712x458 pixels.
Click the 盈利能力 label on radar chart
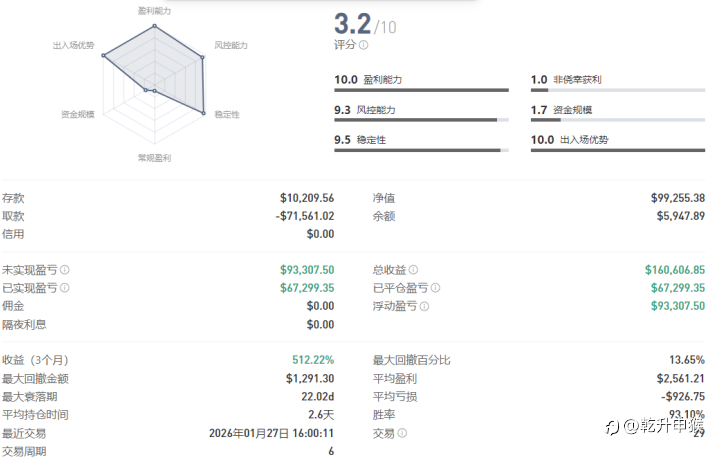pos(154,9)
